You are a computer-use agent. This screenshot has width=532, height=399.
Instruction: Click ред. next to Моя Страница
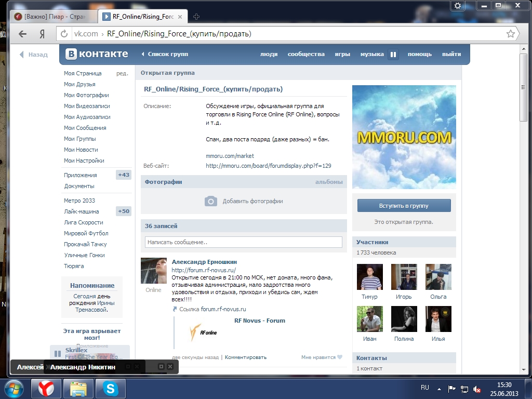point(122,73)
